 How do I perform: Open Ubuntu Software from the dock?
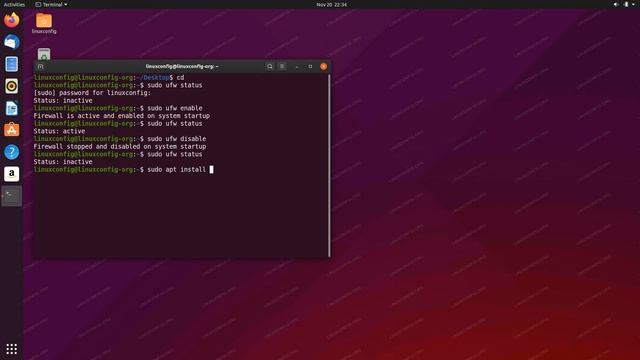pos(11,130)
